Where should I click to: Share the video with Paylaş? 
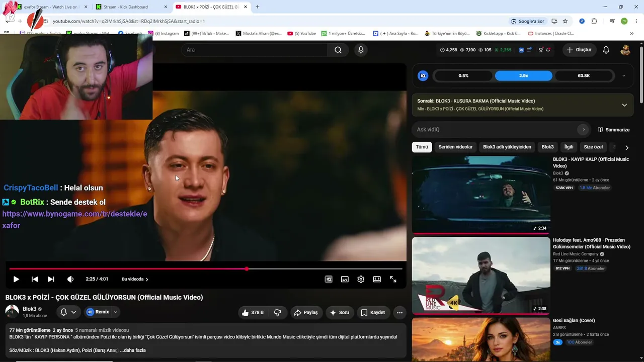pos(306,312)
